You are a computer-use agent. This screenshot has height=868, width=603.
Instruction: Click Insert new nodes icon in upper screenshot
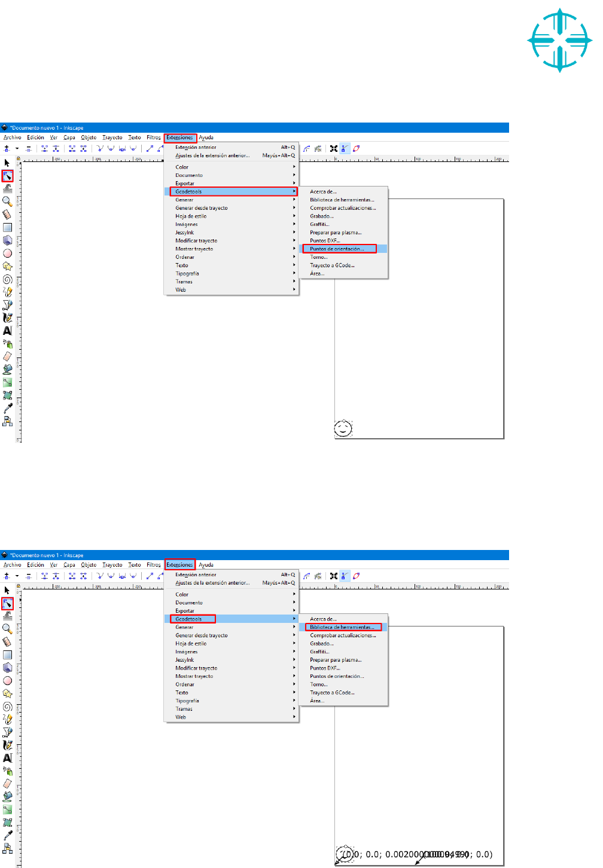pyautogui.click(x=7, y=148)
